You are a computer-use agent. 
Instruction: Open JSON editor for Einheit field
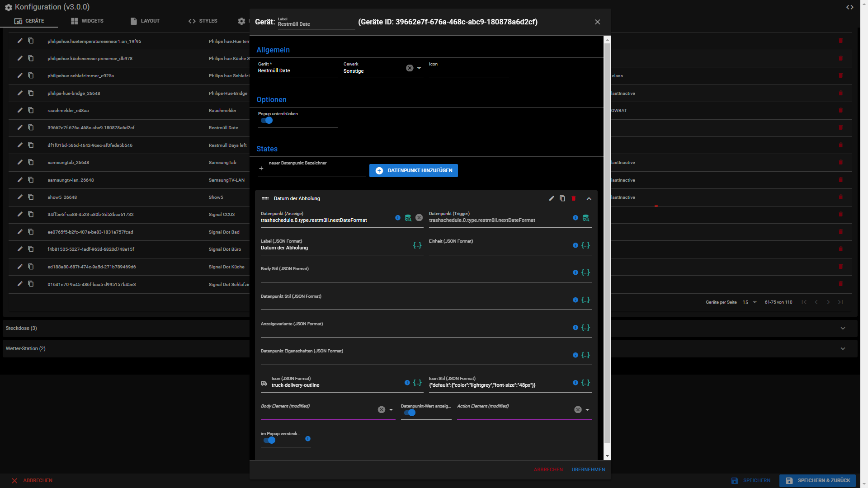pos(586,245)
